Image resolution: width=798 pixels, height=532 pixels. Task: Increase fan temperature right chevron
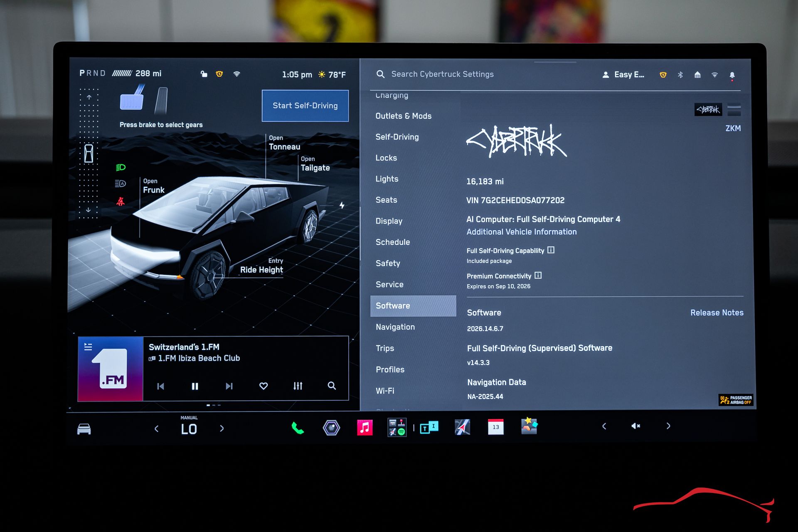(222, 429)
